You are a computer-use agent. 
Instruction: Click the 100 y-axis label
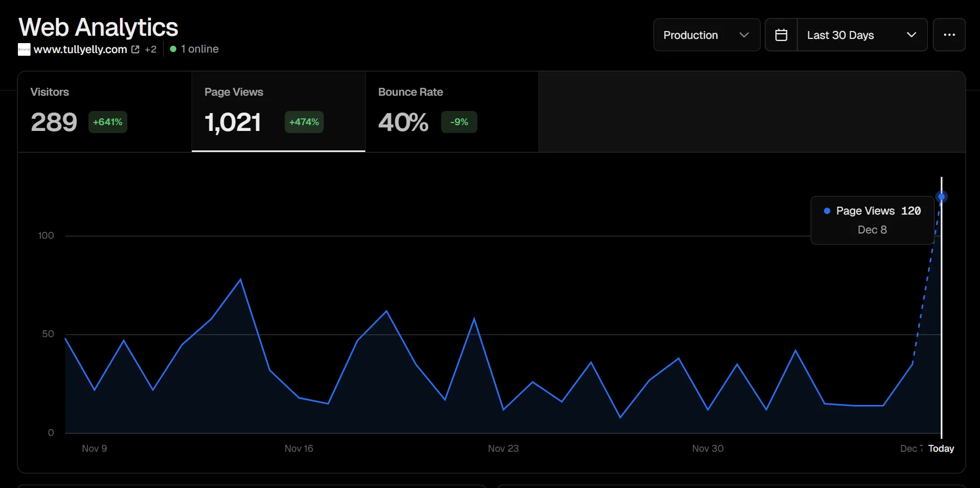(46, 236)
